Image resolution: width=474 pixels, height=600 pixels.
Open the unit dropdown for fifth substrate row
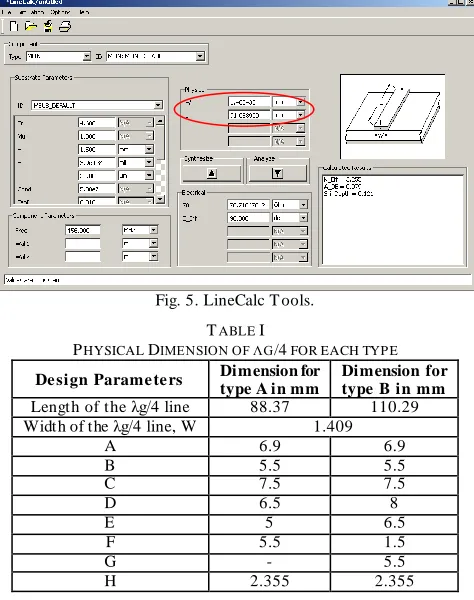pyautogui.click(x=149, y=175)
